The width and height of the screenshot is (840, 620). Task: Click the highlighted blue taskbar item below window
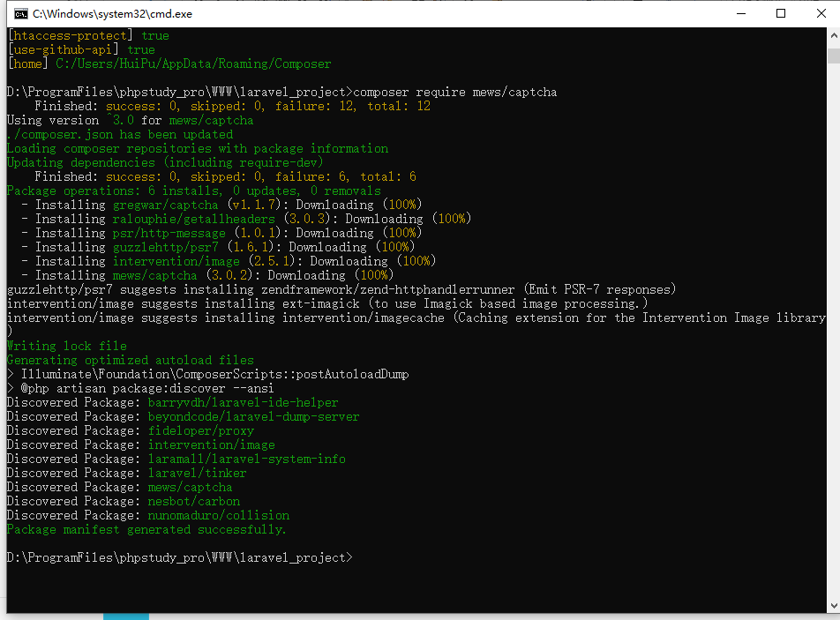point(126,616)
